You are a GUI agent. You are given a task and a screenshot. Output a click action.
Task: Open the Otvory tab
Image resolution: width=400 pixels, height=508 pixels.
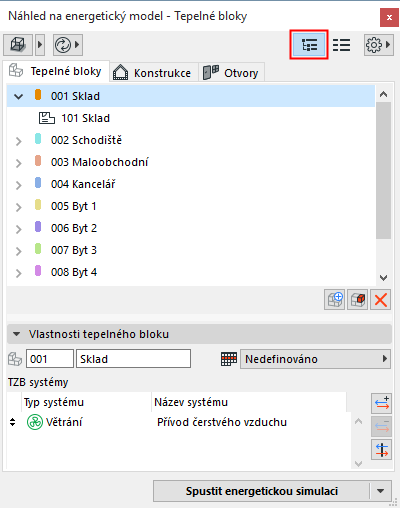pos(232,73)
